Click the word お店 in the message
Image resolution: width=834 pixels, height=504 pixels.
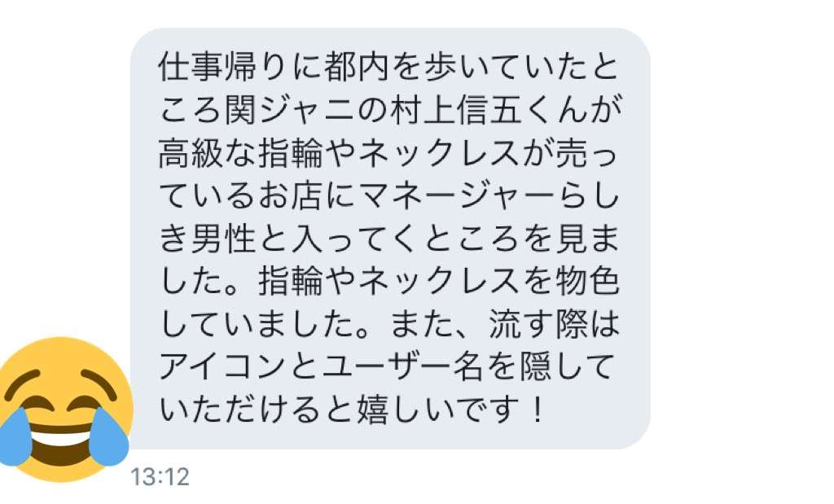290,197
